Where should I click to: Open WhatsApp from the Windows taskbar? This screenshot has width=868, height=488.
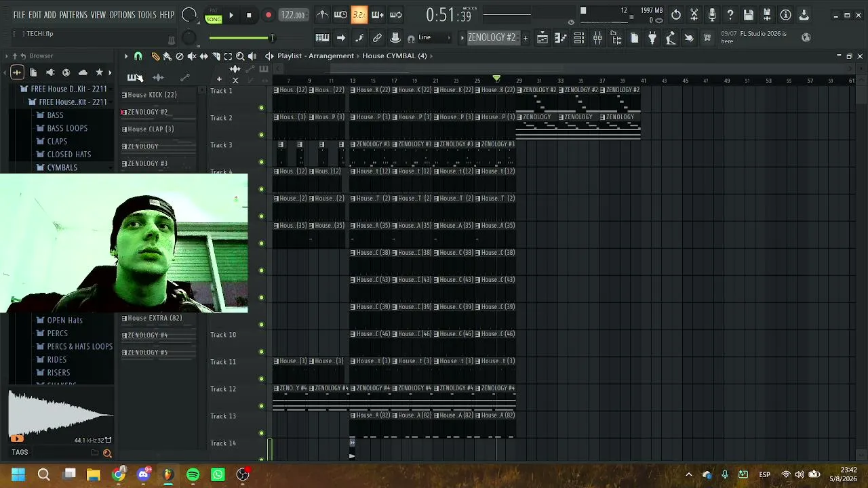(218, 474)
